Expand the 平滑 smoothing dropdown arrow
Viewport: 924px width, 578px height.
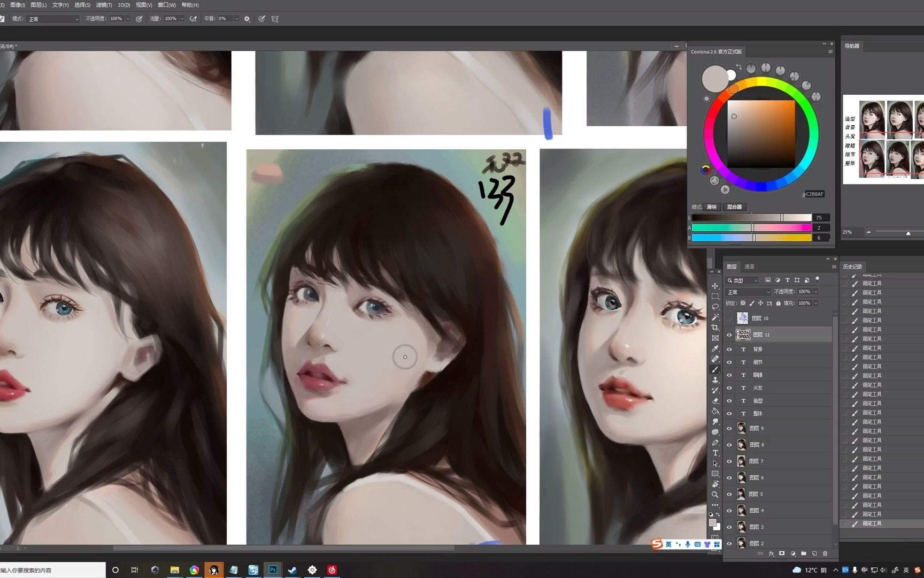pyautogui.click(x=236, y=19)
